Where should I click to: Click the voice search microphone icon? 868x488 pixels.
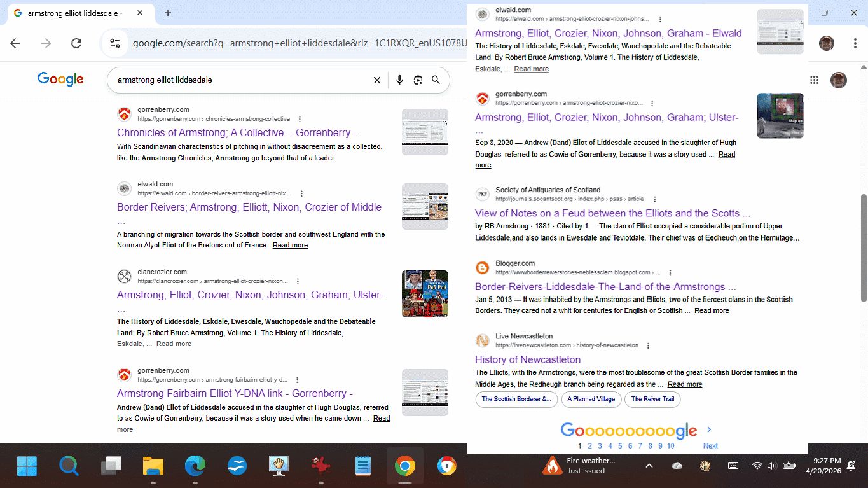[x=399, y=80]
